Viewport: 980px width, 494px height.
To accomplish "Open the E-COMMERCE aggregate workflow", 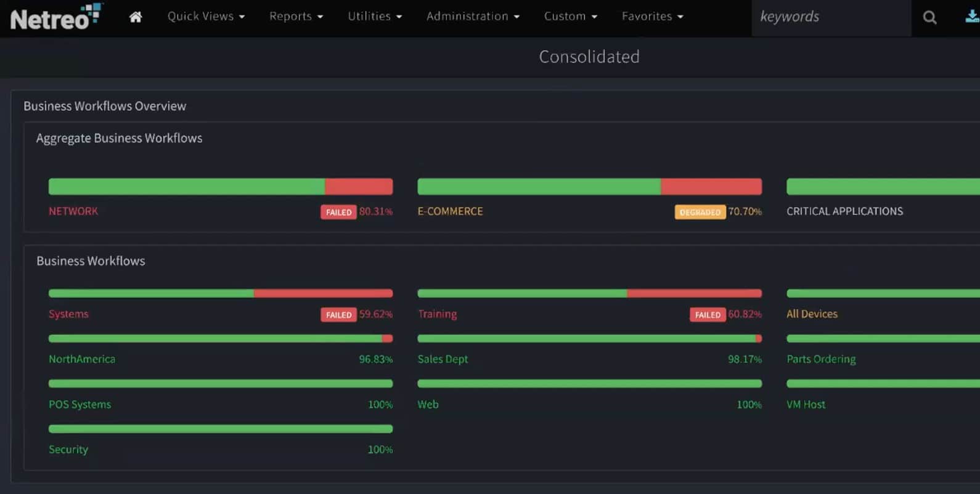I will point(450,211).
